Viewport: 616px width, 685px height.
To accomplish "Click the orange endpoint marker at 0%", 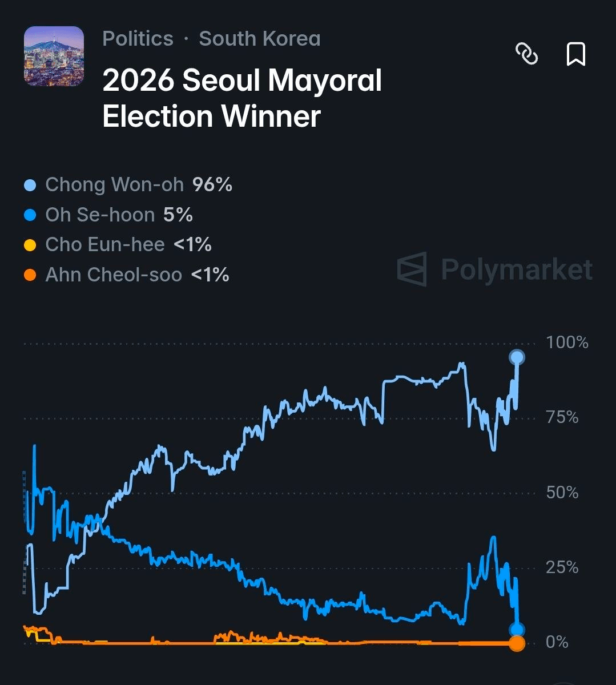I will click(517, 643).
